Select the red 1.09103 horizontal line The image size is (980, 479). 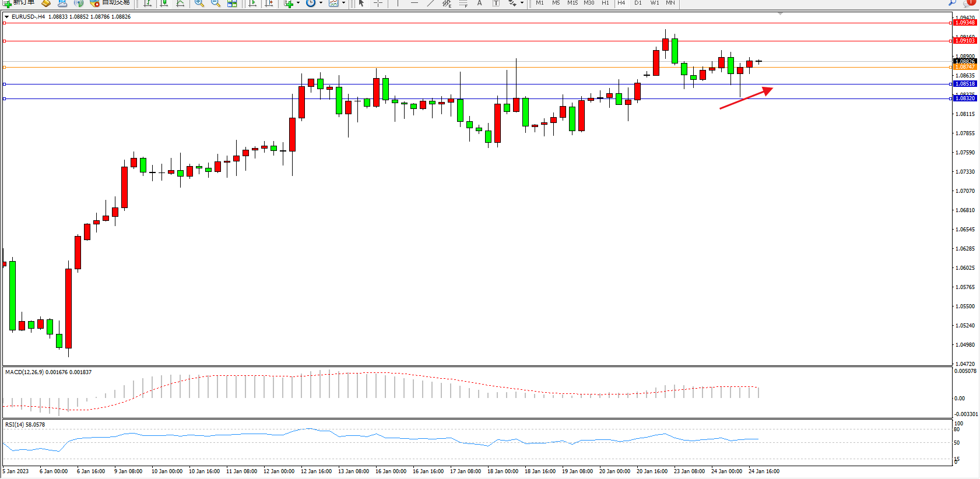click(466, 41)
